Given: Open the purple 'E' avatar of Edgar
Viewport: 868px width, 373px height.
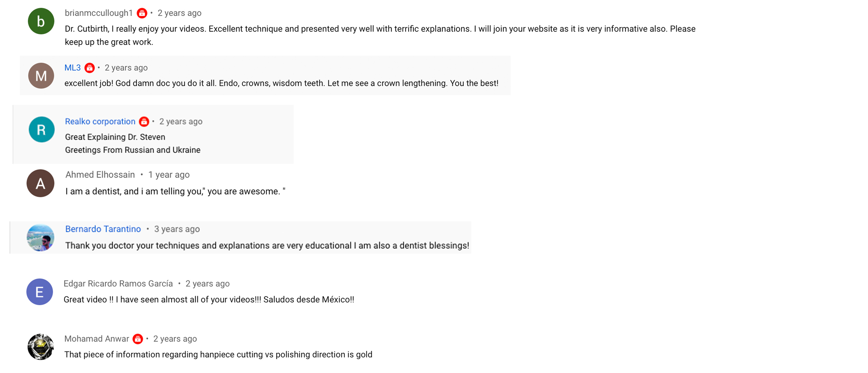Looking at the screenshot, I should [x=40, y=292].
